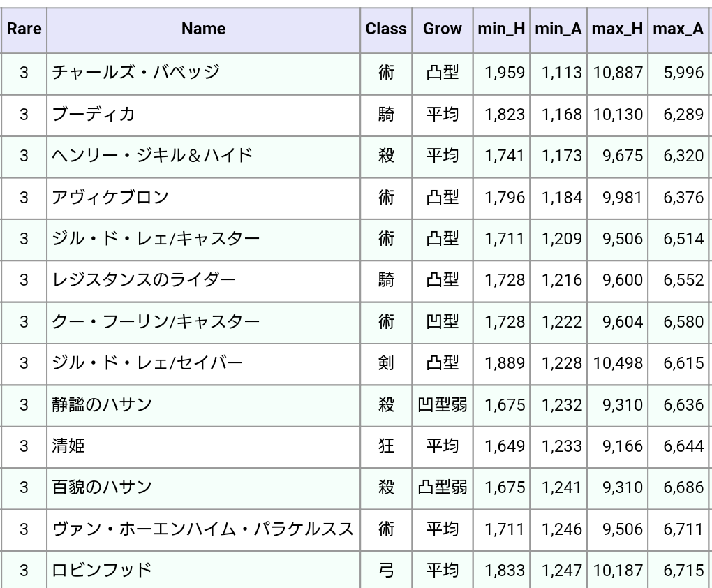Click the ブーディカ name entry
712x588 pixels.
click(94, 115)
